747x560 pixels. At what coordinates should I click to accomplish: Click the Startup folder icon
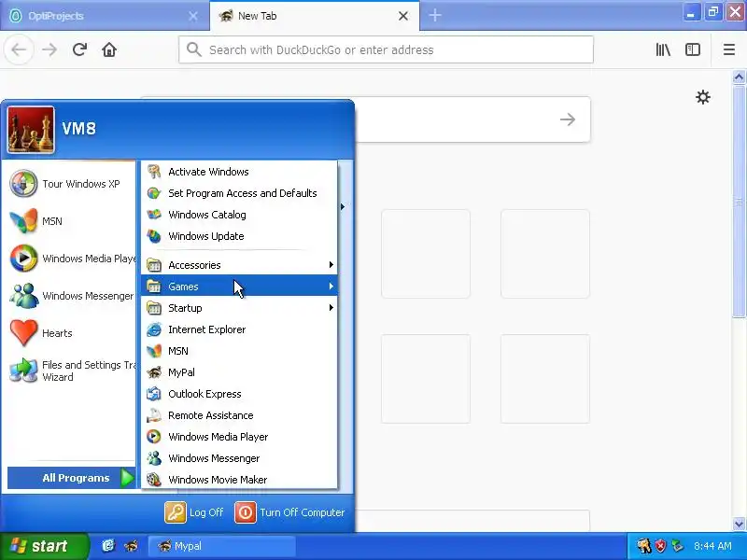pyautogui.click(x=154, y=308)
